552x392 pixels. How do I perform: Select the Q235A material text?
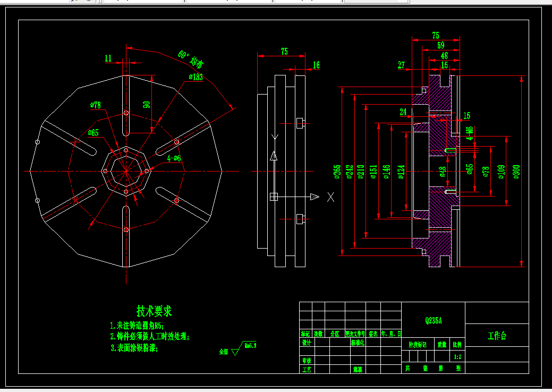434,321
